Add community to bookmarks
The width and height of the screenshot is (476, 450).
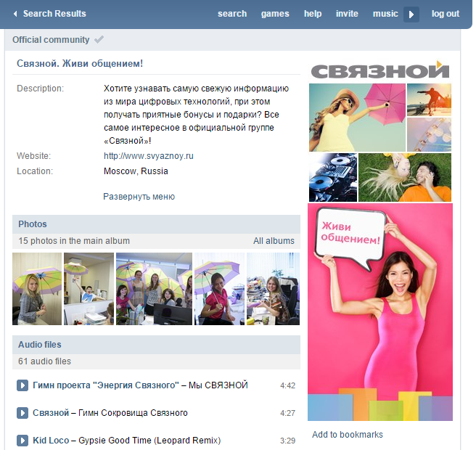coord(348,435)
